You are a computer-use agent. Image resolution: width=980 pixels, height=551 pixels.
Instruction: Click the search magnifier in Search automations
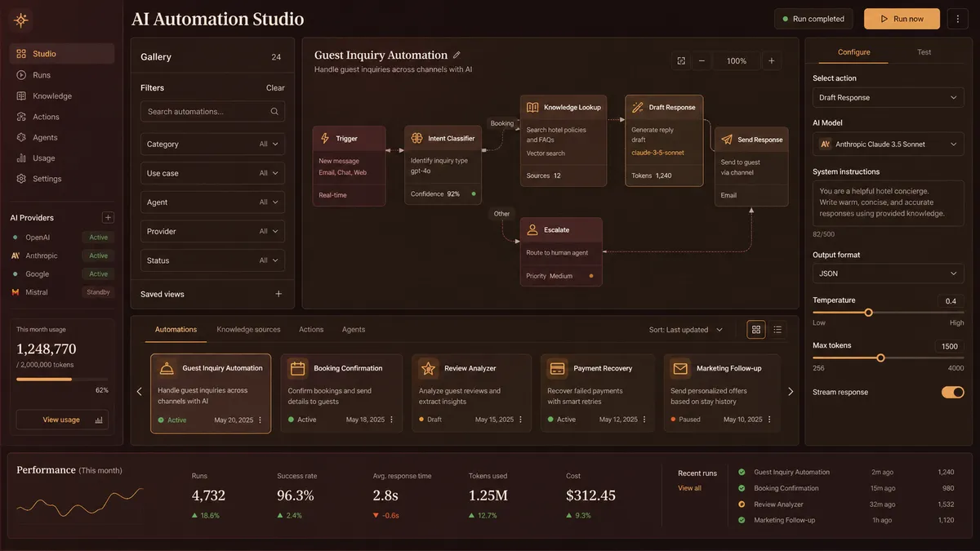click(274, 111)
